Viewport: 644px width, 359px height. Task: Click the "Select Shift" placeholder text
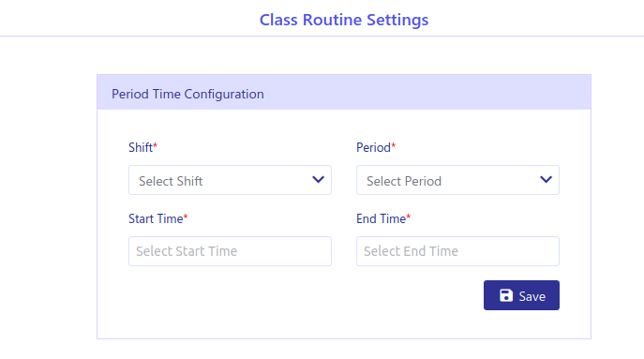point(171,181)
